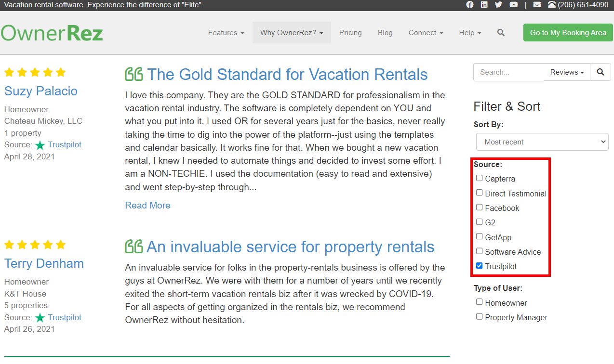Click the phone number (206) 651-4090

click(x=583, y=5)
